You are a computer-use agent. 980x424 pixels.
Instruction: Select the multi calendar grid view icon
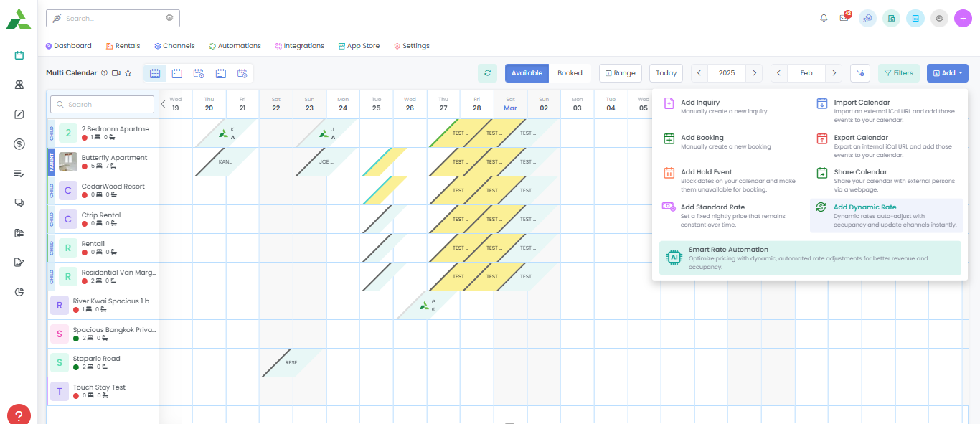pos(155,73)
